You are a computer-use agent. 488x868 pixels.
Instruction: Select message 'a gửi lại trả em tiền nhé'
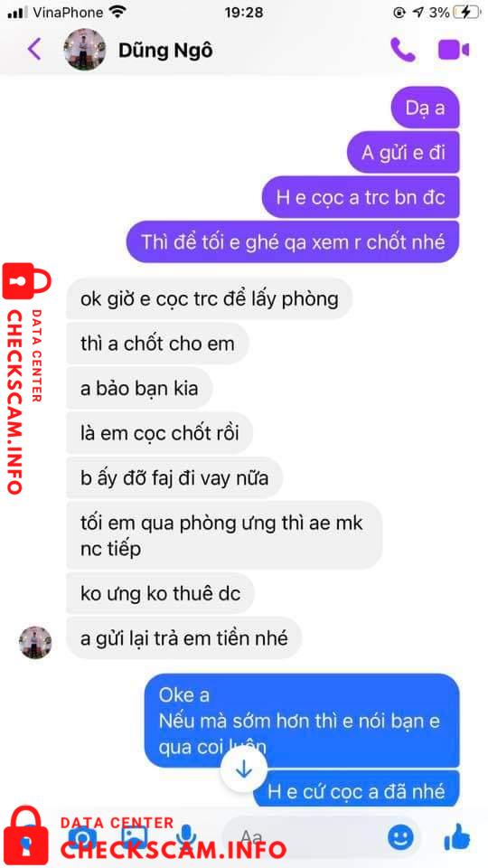(x=184, y=638)
